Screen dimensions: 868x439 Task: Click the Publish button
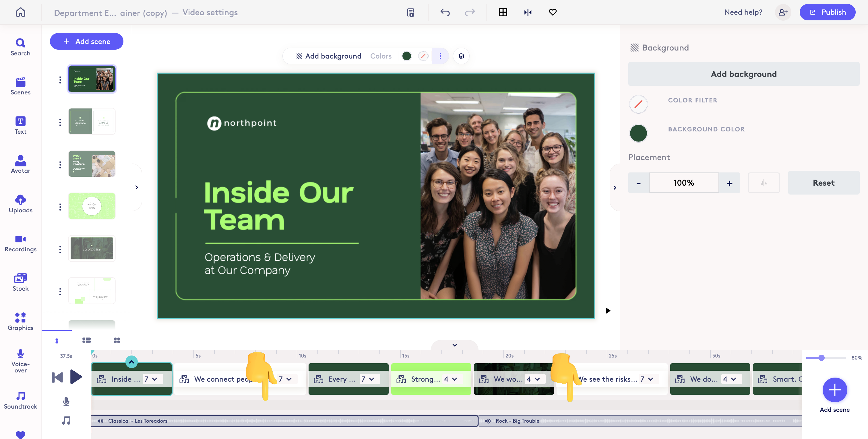[x=827, y=12]
